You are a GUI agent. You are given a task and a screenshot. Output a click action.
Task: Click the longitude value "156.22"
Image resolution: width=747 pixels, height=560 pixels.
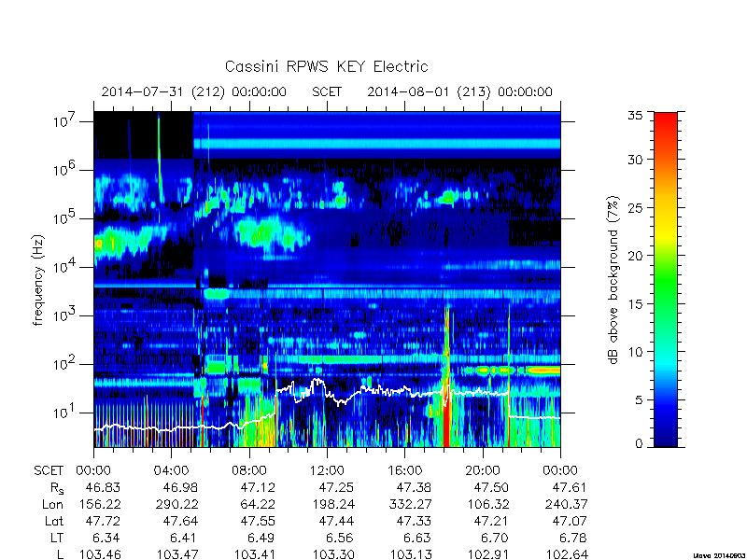pos(99,504)
